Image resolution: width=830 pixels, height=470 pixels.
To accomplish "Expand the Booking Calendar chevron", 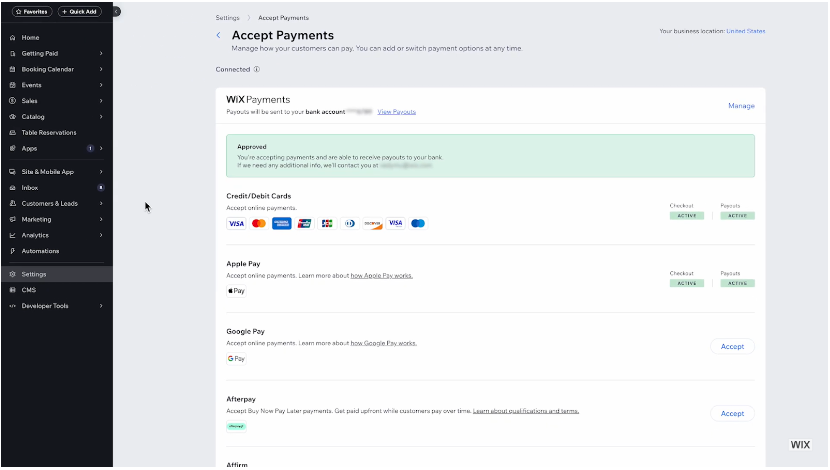I will 101,69.
